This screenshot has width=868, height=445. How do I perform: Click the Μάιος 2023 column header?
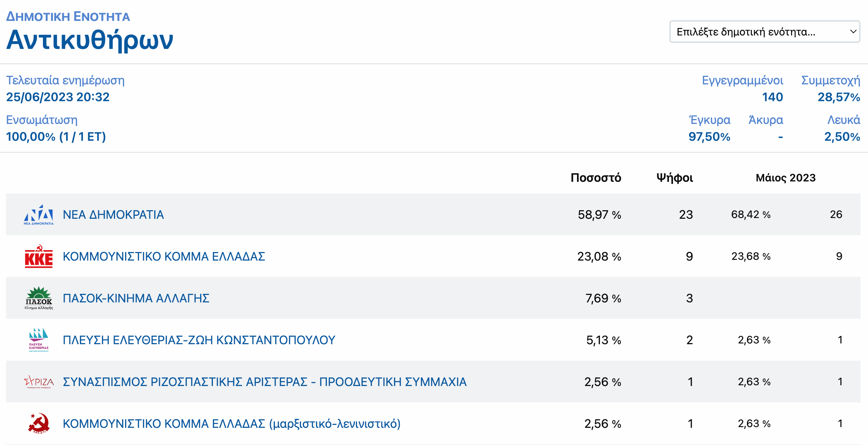(785, 178)
